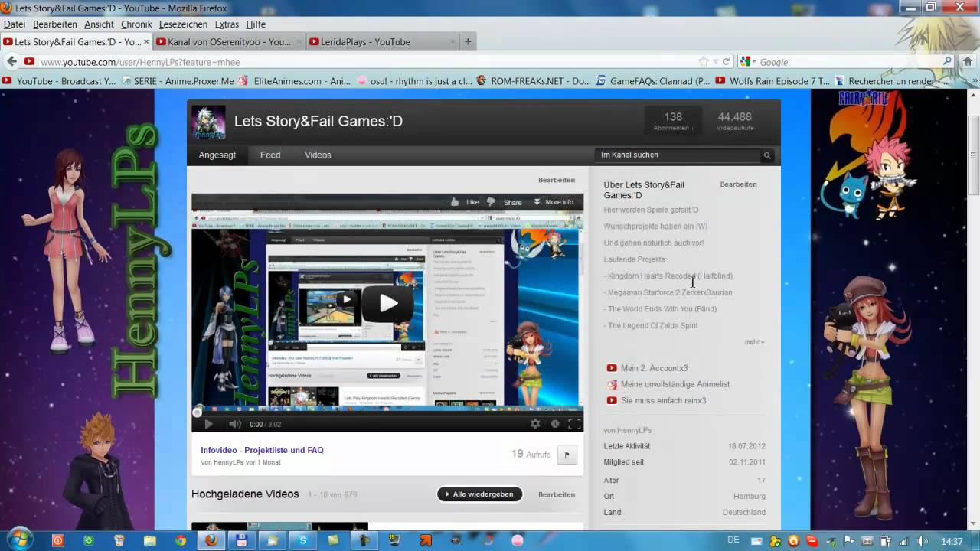Play the Infovideo with the large center play button
Image resolution: width=980 pixels, height=551 pixels.
(388, 303)
